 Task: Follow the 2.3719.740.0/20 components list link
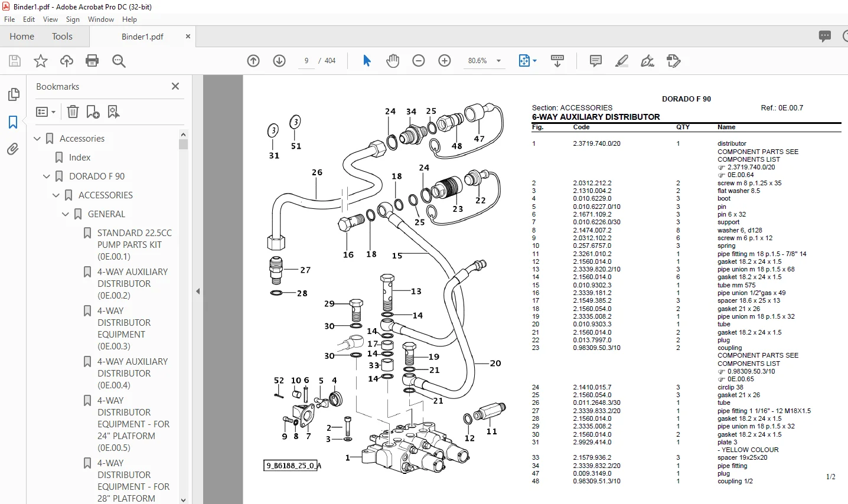click(x=751, y=168)
